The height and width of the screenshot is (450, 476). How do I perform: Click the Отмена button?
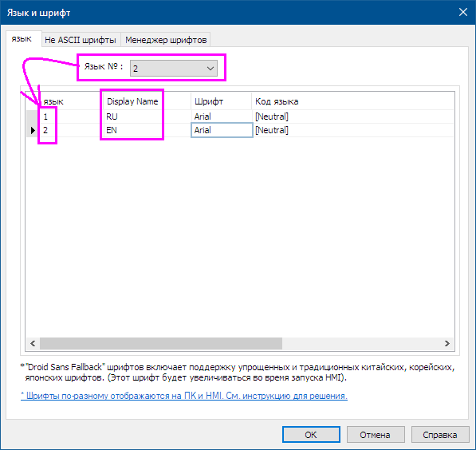(376, 435)
